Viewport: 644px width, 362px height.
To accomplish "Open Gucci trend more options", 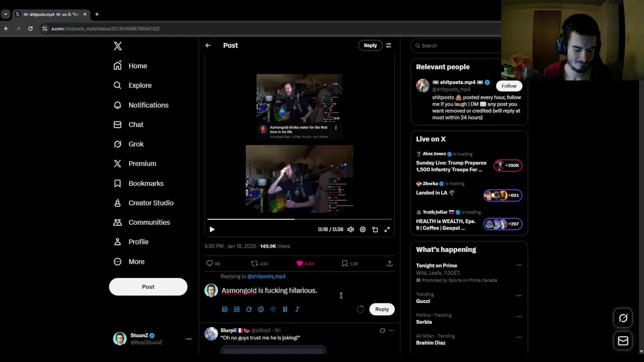I will 519,295.
